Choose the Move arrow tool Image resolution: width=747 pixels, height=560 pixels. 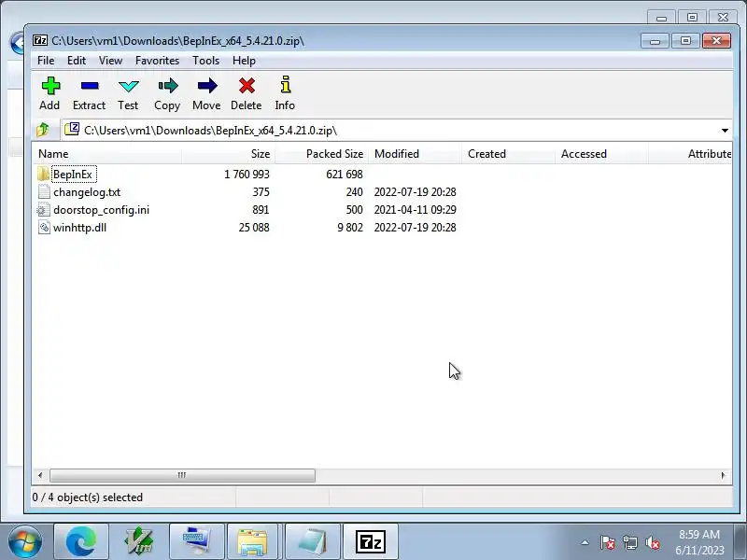(206, 86)
